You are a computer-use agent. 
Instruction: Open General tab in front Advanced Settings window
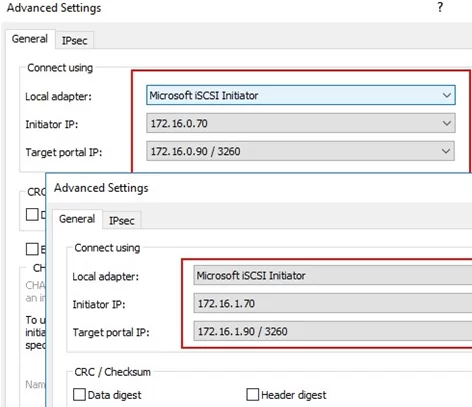77,219
